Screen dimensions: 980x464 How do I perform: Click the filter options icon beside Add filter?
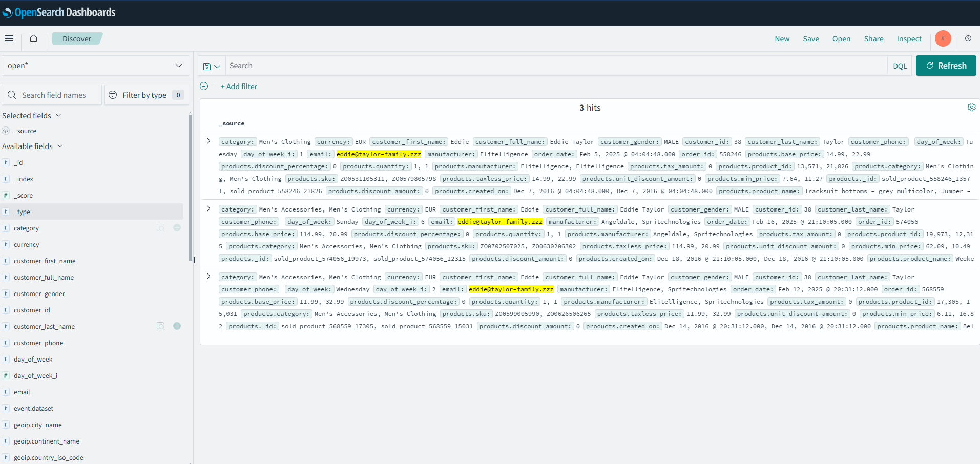coord(204,87)
